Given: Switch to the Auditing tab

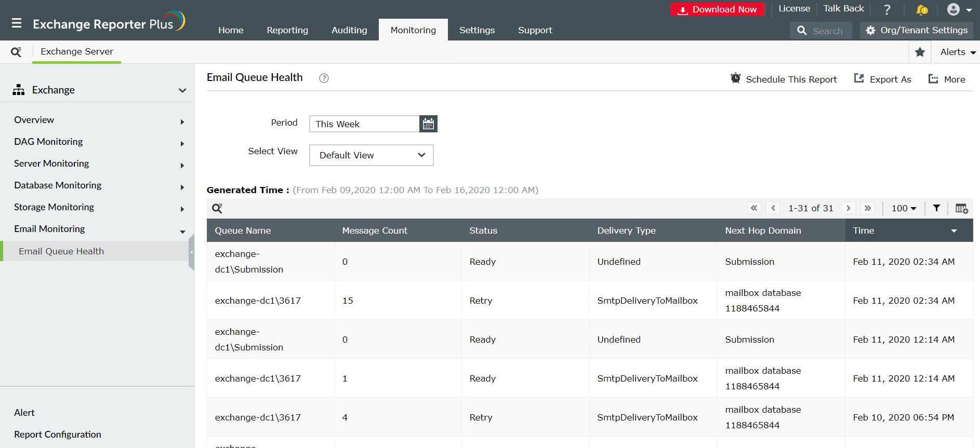Looking at the screenshot, I should 349,30.
